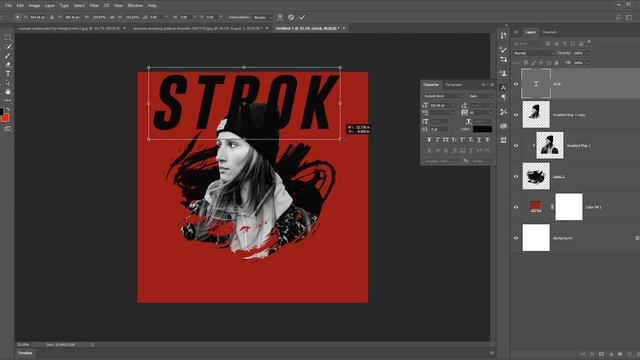Open the font family dropdown in the Character panel
The image size is (640, 360).
[x=444, y=96]
